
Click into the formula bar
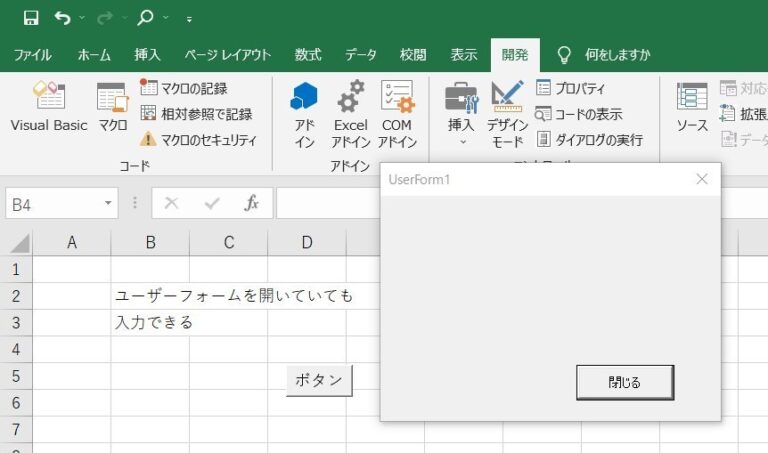pos(328,203)
